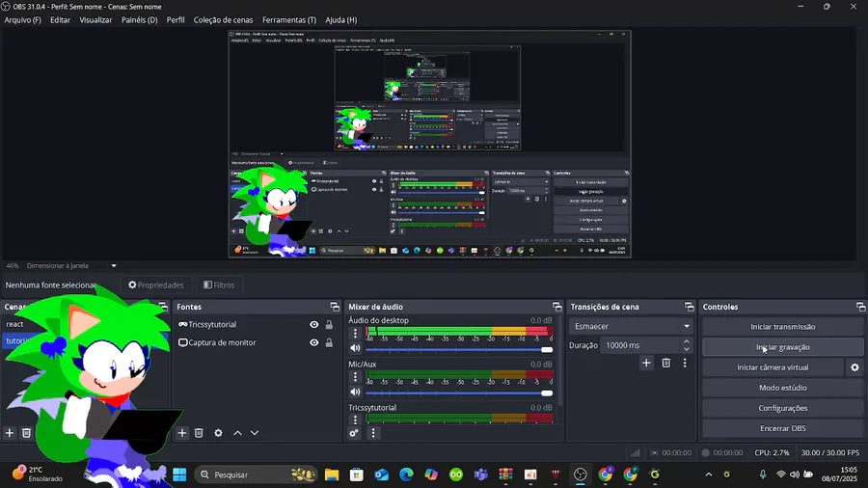Screen dimensions: 868x488
Task: Open Arquivo (F) menu
Action: (23, 20)
